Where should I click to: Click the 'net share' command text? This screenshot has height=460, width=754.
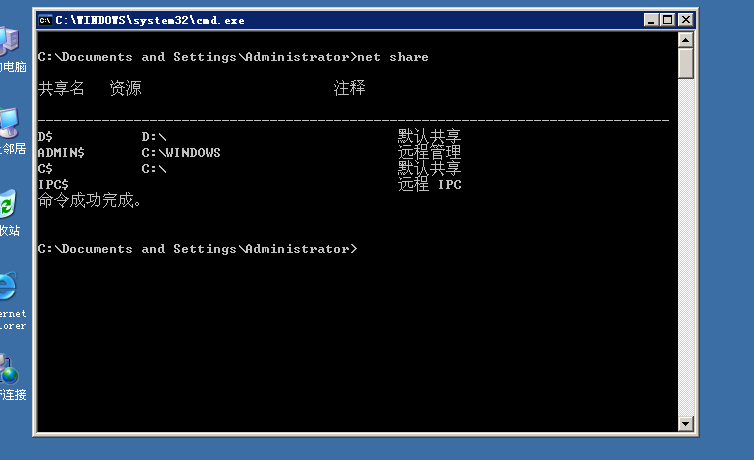coord(392,57)
